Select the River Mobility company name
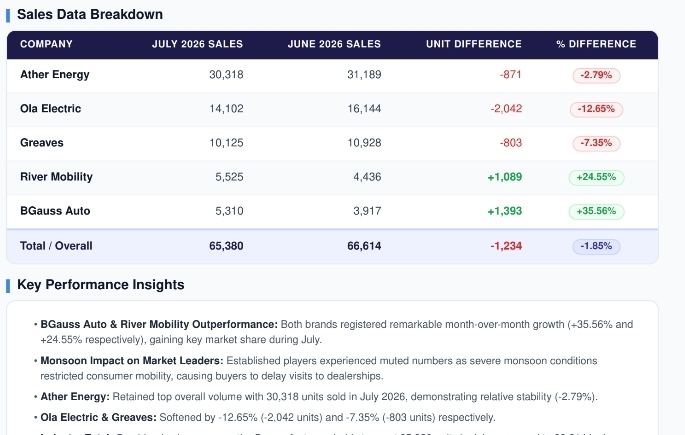Screen dimensions: 685x435 [x=56, y=177]
